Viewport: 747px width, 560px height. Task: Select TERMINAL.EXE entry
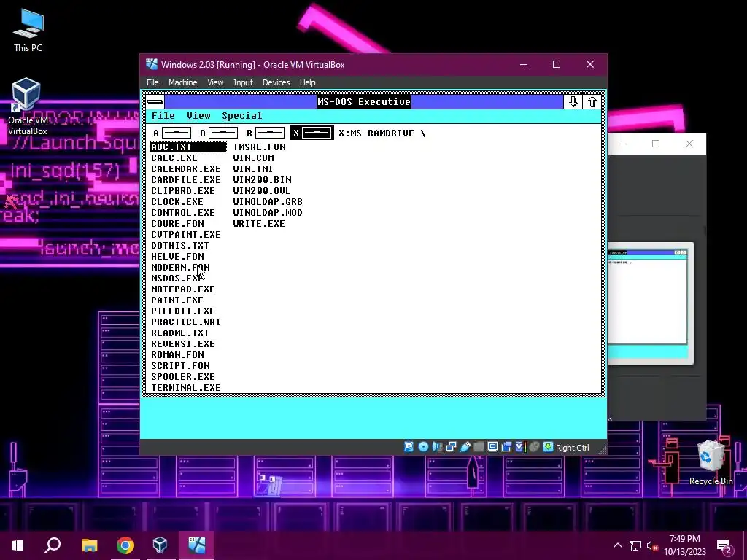pos(186,388)
